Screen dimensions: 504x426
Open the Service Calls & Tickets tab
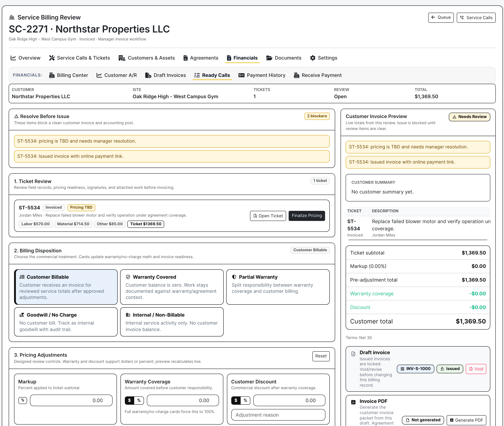point(79,58)
